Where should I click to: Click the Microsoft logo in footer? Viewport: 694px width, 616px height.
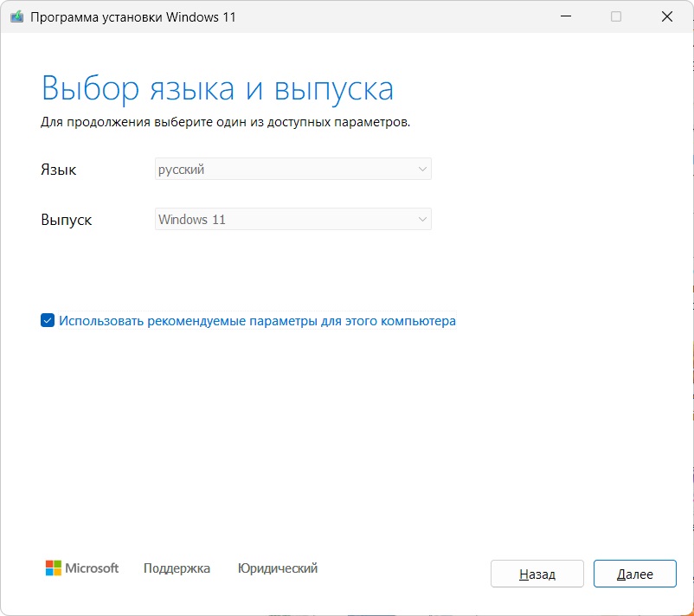tap(82, 568)
